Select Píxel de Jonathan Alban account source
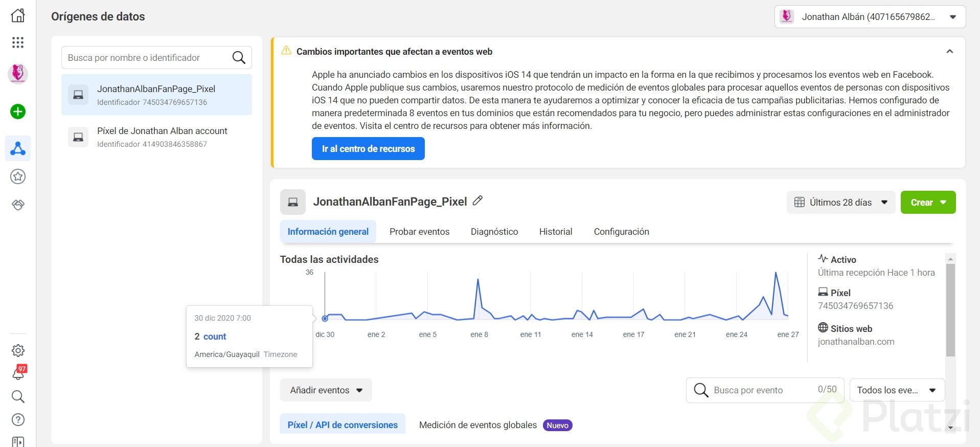Image resolution: width=980 pixels, height=447 pixels. point(156,137)
